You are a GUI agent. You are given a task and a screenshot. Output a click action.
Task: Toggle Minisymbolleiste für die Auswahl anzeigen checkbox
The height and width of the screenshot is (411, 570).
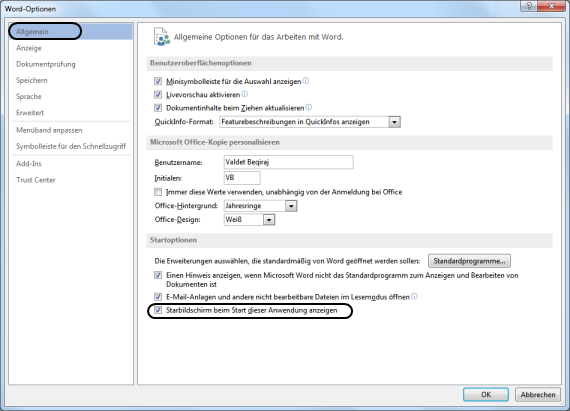[x=158, y=81]
